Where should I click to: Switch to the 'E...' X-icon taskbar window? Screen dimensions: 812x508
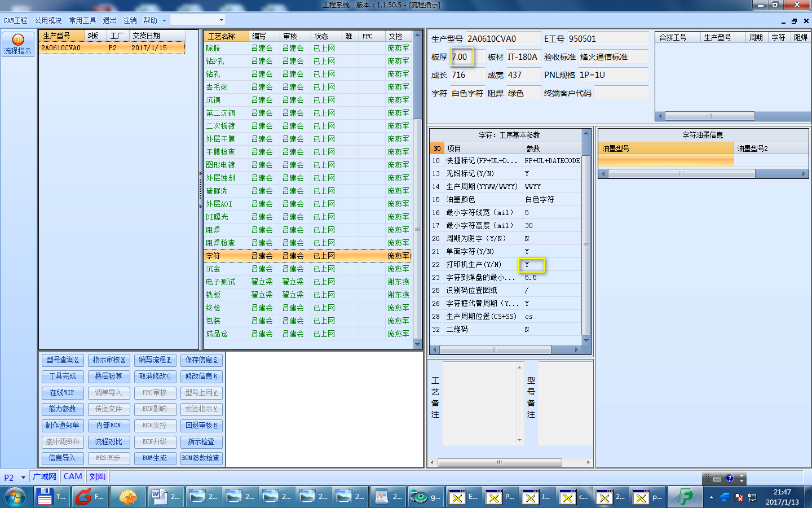pos(464,497)
